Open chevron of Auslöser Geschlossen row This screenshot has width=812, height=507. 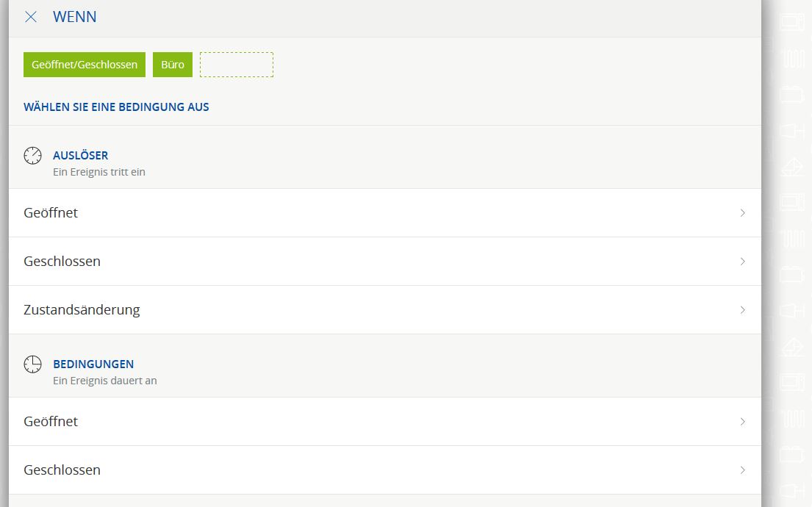743,262
